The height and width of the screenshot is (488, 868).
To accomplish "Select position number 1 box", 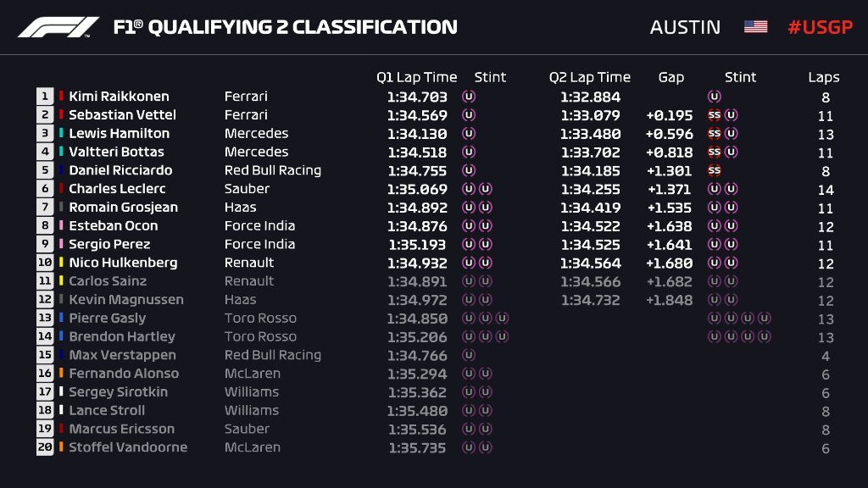I will [x=44, y=97].
